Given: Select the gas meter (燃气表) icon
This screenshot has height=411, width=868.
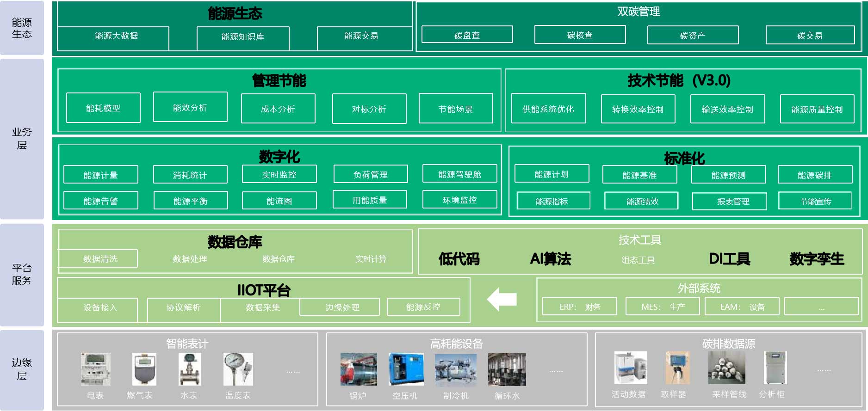Looking at the screenshot, I should click(144, 369).
